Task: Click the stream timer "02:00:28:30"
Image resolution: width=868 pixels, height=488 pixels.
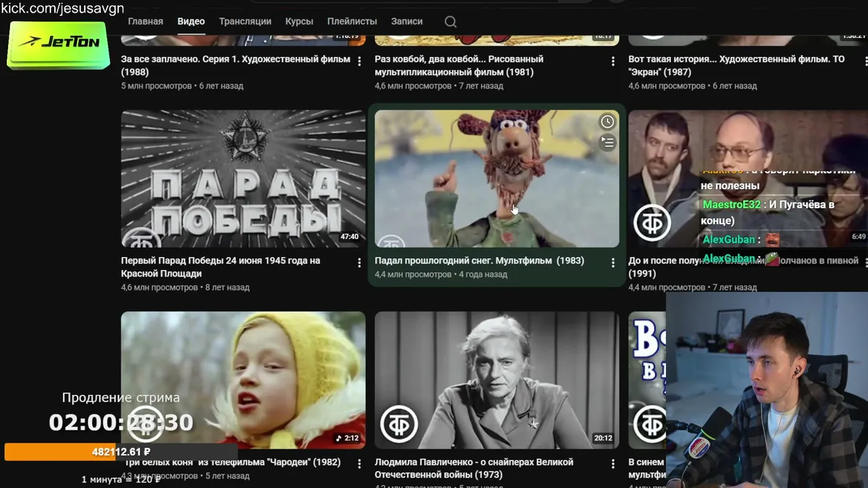Action: point(121,422)
